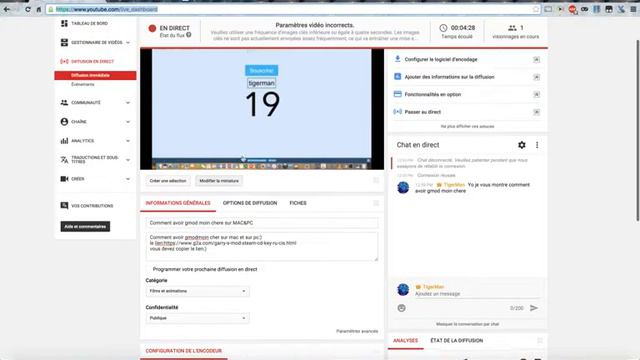Click the live stream preview video

tap(262, 109)
